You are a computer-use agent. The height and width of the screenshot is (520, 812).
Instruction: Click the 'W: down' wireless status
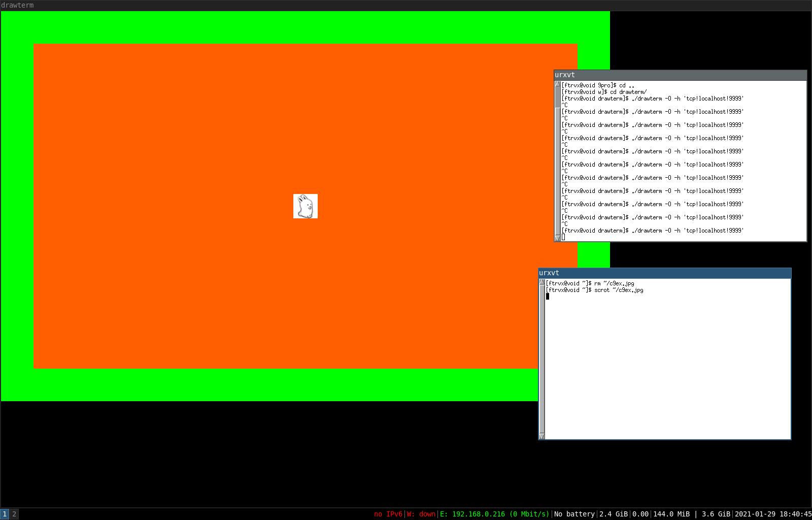point(421,514)
